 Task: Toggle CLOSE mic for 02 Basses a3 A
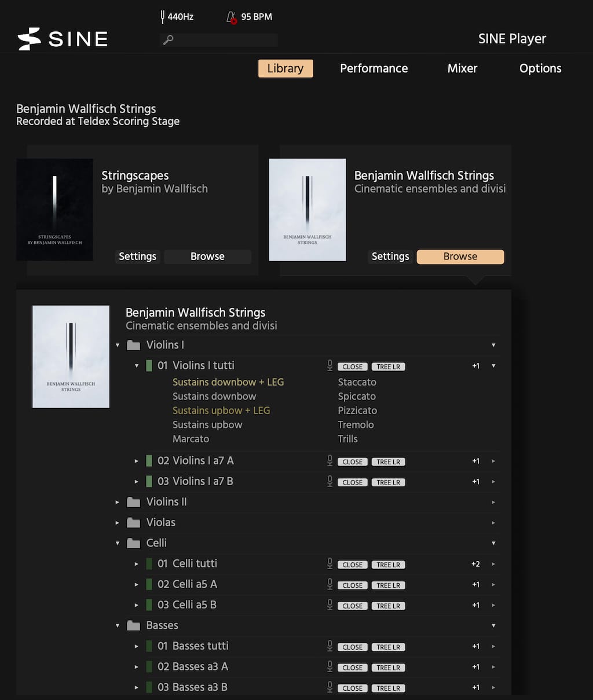click(x=352, y=668)
